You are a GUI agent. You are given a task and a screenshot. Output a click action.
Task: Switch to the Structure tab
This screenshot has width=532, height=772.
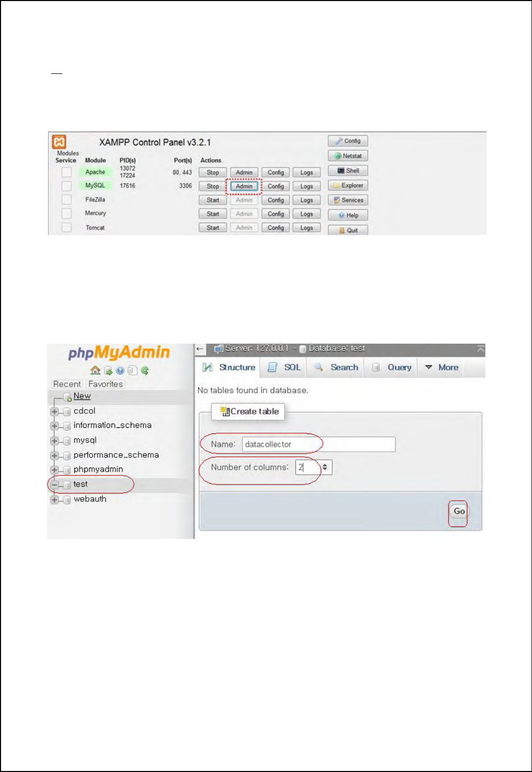(x=229, y=367)
